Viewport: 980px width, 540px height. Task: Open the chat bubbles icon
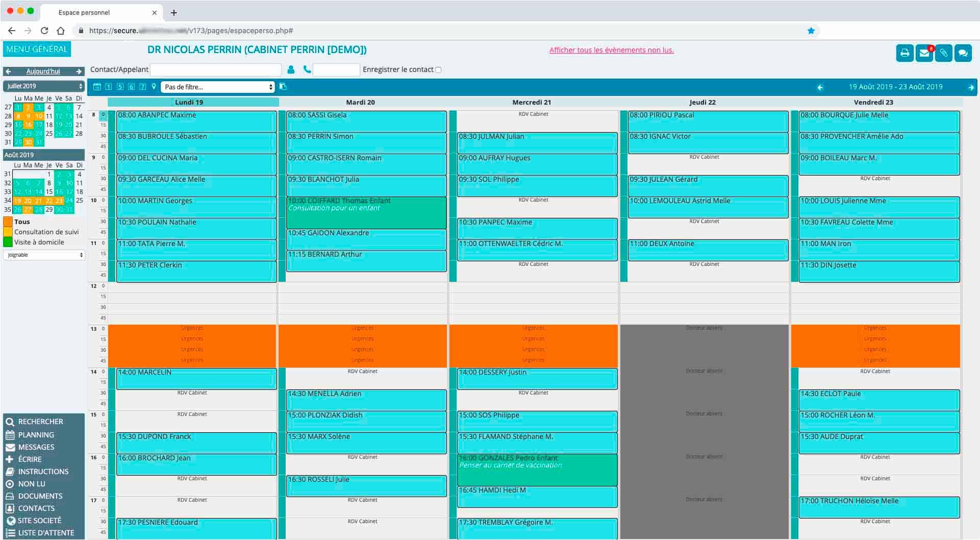[x=963, y=53]
